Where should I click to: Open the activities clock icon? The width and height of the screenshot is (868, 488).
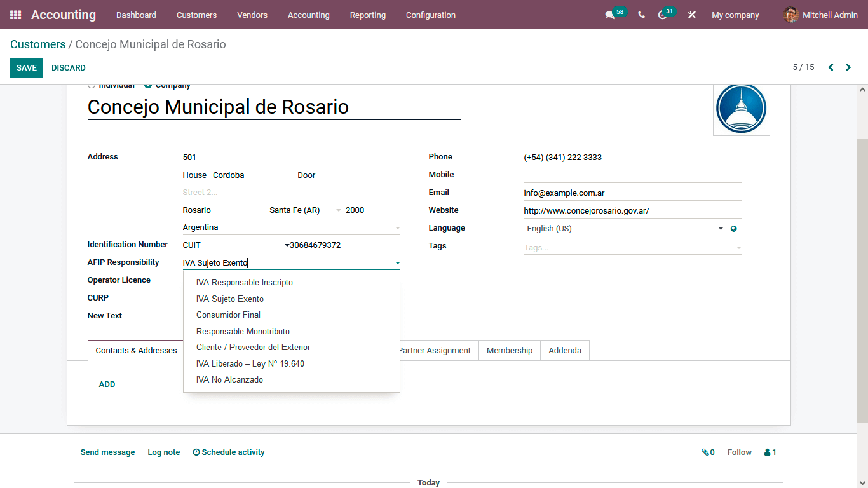tap(663, 15)
